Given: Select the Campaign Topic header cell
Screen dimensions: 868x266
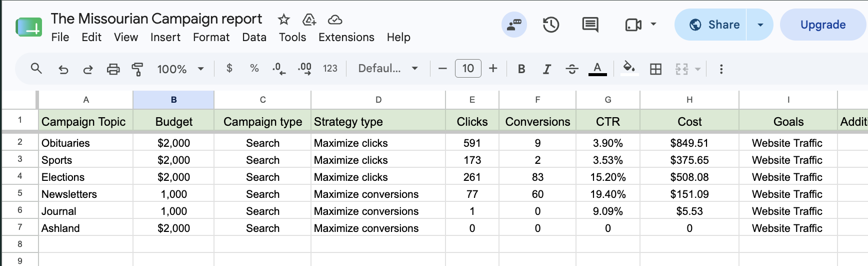Looking at the screenshot, I should [86, 121].
